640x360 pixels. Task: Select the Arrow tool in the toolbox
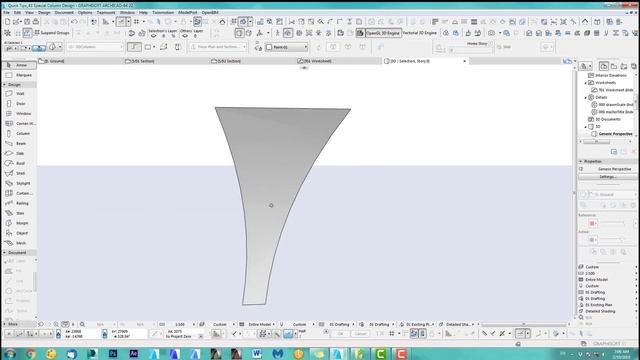point(19,65)
